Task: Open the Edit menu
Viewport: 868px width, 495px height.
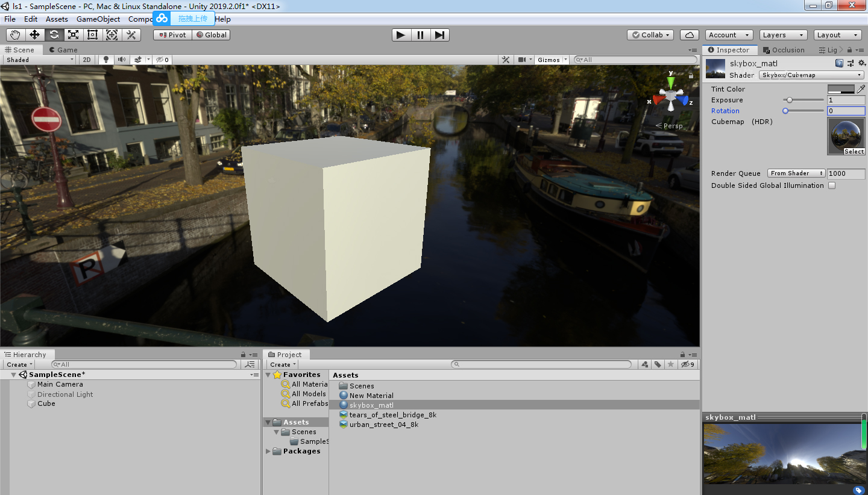Action: coord(31,19)
